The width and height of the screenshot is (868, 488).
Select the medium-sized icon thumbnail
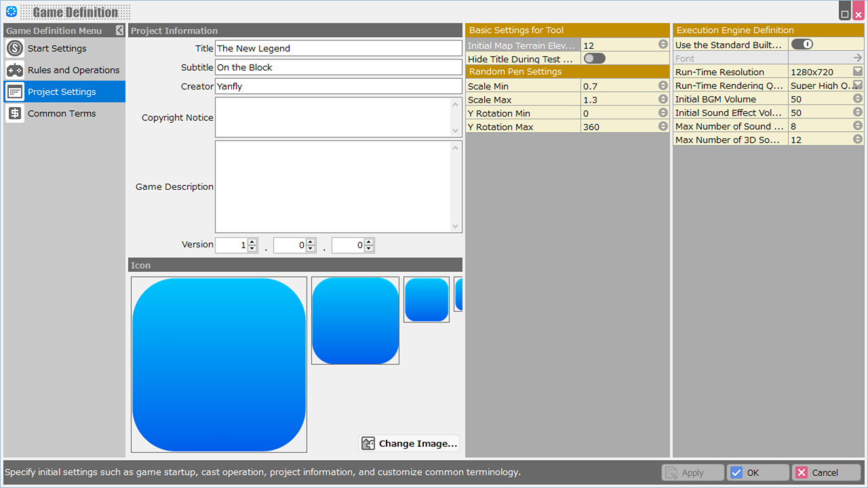coord(427,300)
